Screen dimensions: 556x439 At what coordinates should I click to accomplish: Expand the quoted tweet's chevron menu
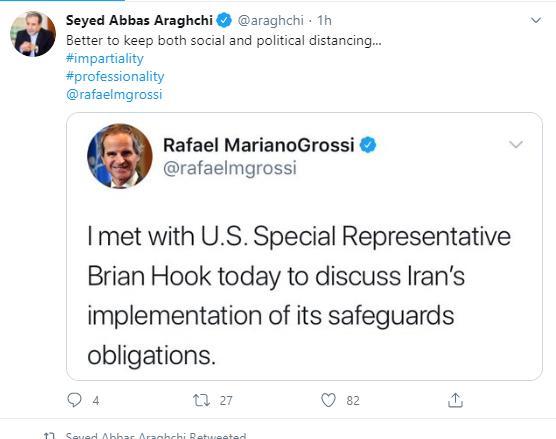[516, 144]
